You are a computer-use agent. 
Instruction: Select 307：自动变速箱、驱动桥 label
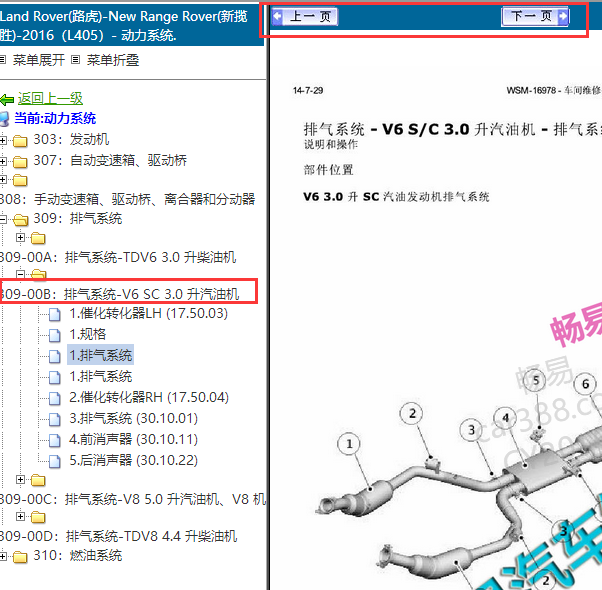pos(110,160)
